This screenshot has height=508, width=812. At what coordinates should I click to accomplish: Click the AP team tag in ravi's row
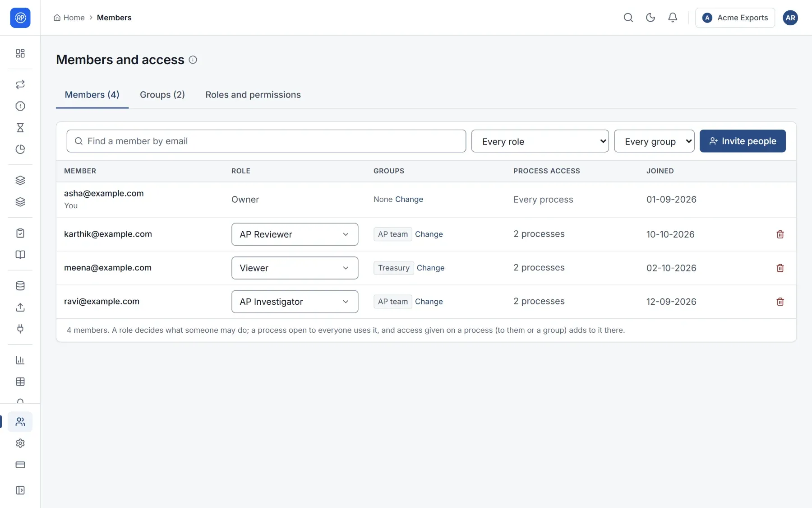[393, 302]
